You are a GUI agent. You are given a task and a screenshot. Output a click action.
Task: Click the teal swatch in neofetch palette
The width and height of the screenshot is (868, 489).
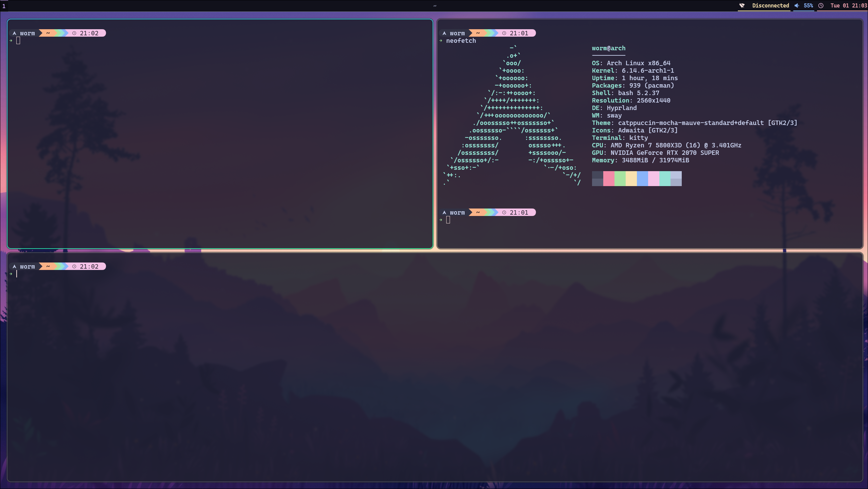(665, 179)
